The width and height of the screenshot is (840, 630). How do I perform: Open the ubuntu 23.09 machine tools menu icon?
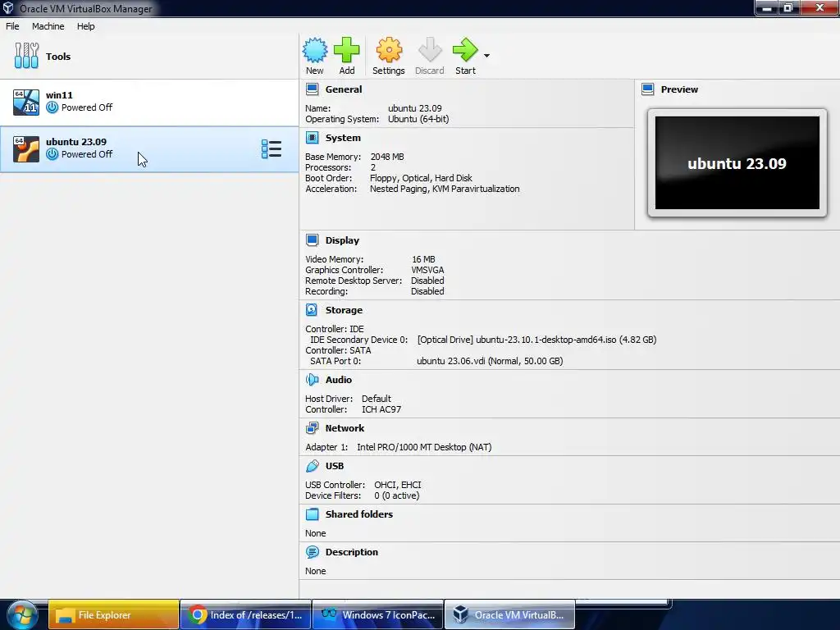coord(271,149)
